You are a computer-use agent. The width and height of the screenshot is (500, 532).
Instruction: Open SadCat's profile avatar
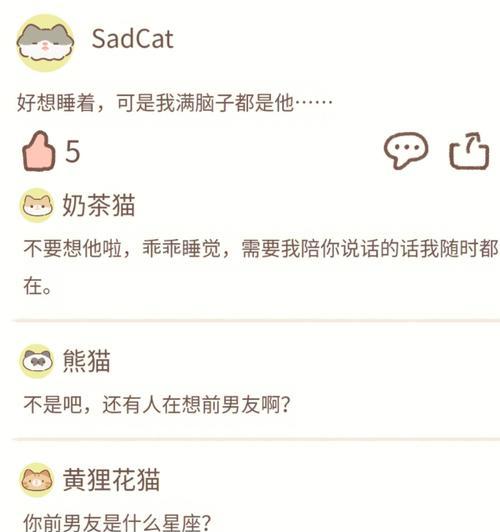(x=45, y=42)
